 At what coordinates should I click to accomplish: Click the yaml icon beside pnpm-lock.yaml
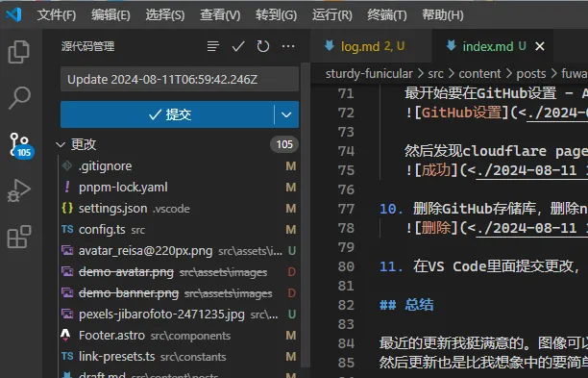(67, 187)
